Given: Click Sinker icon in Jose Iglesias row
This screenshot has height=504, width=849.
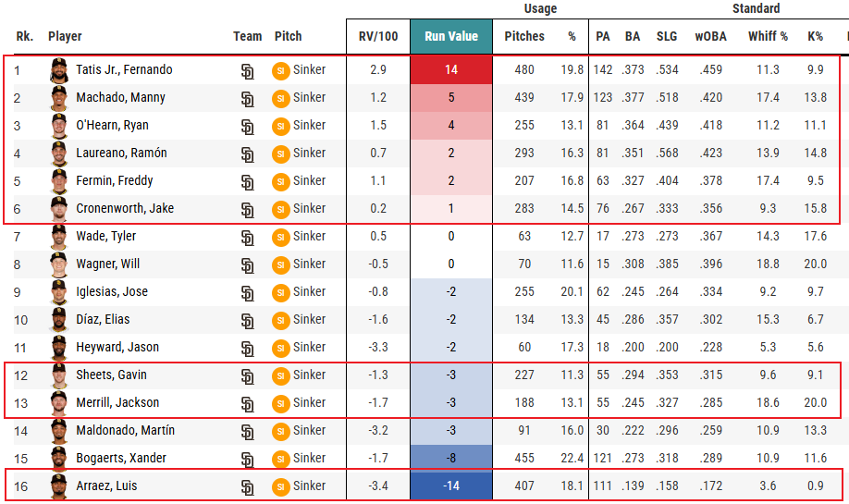Looking at the screenshot, I should click(280, 292).
